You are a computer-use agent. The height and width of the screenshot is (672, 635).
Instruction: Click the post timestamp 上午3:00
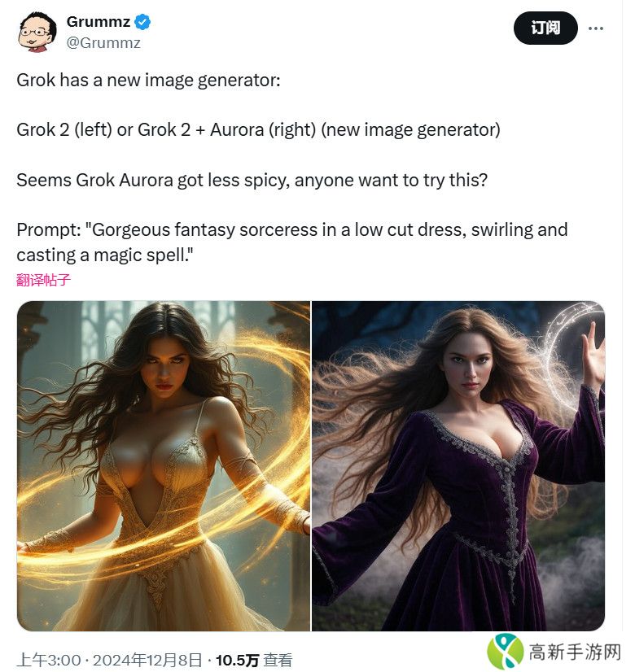click(49, 660)
